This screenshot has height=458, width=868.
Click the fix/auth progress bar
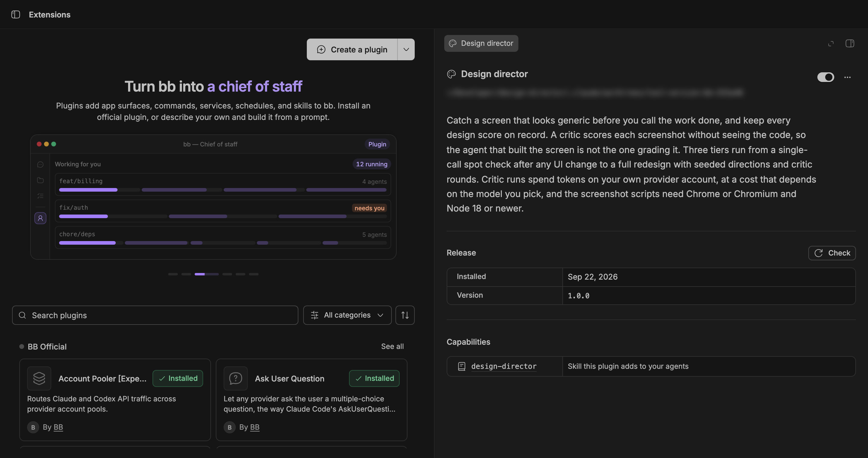(x=223, y=217)
